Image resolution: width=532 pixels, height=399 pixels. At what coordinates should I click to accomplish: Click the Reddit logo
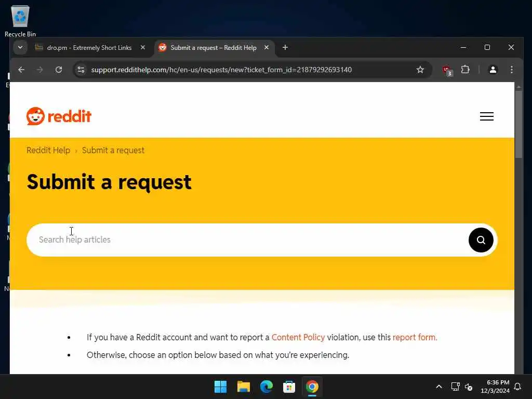pos(59,116)
